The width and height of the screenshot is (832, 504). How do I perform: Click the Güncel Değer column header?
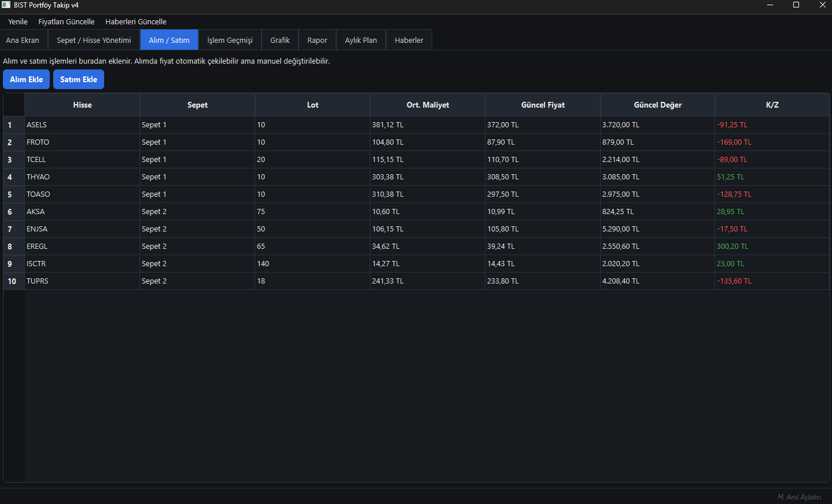[x=658, y=105]
